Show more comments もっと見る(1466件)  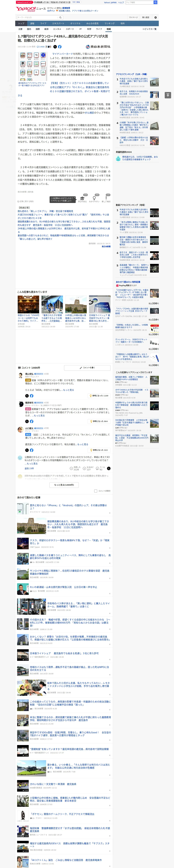64,485
